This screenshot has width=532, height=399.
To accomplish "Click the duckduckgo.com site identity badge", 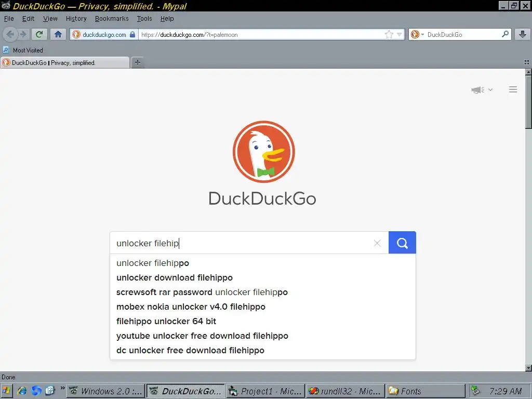I will pyautogui.click(x=104, y=35).
